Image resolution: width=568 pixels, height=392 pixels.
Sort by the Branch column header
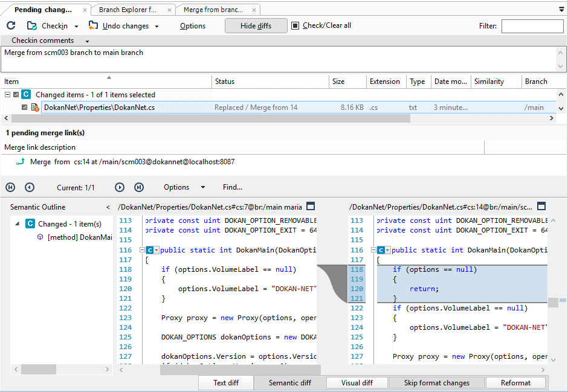pyautogui.click(x=538, y=82)
